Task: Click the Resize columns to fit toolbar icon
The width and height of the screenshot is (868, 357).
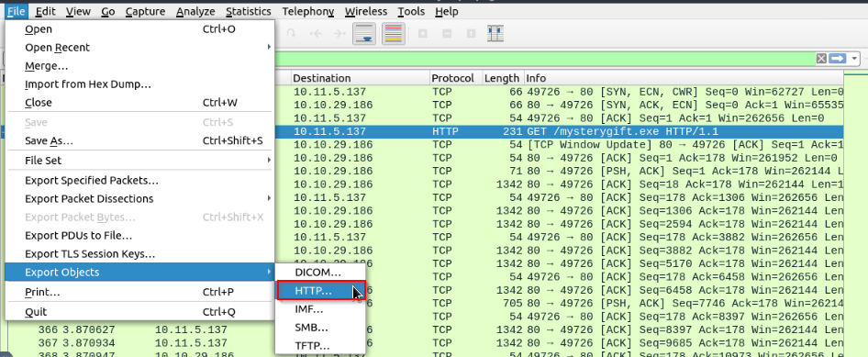Action: (x=495, y=33)
